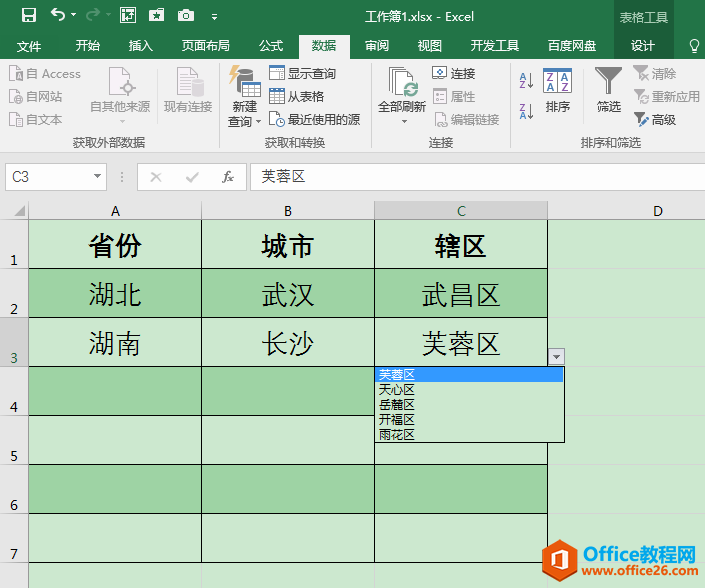Click the 清除 filter button
705x588 pixels.
coord(655,73)
